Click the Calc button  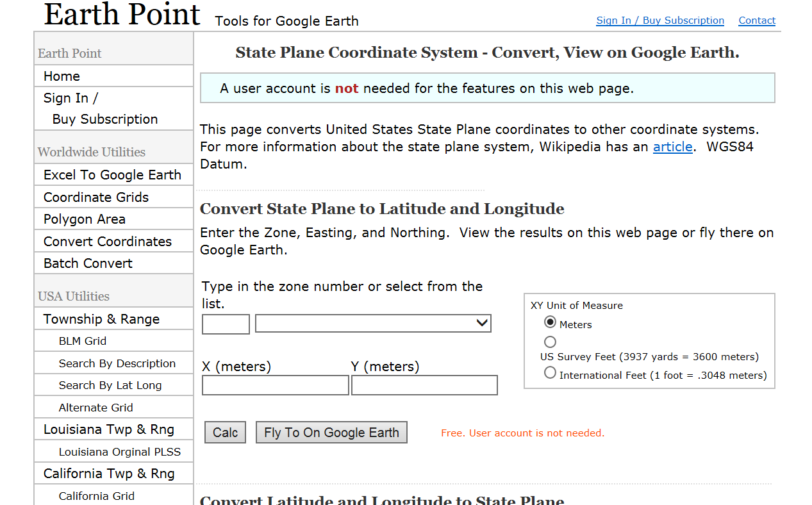click(x=225, y=433)
